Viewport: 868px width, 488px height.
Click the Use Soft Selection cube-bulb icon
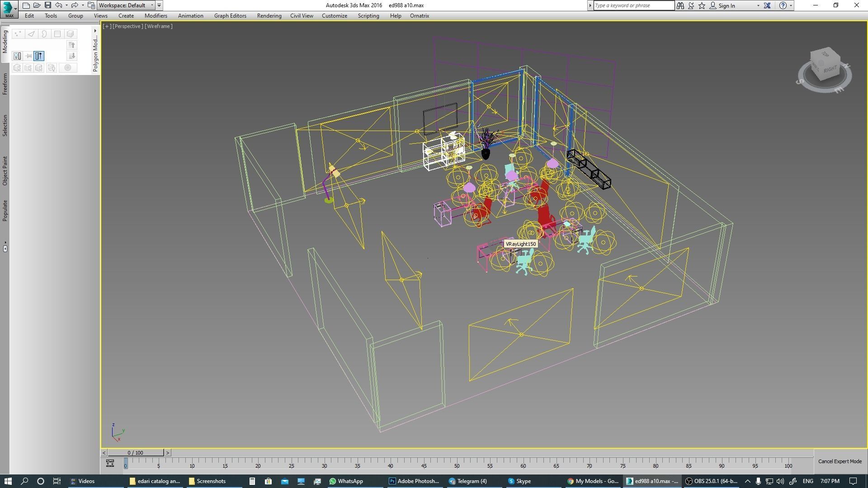[51, 68]
